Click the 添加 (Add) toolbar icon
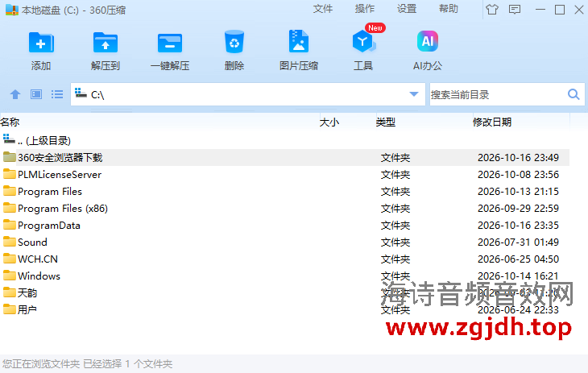This screenshot has height=373, width=588. point(41,43)
